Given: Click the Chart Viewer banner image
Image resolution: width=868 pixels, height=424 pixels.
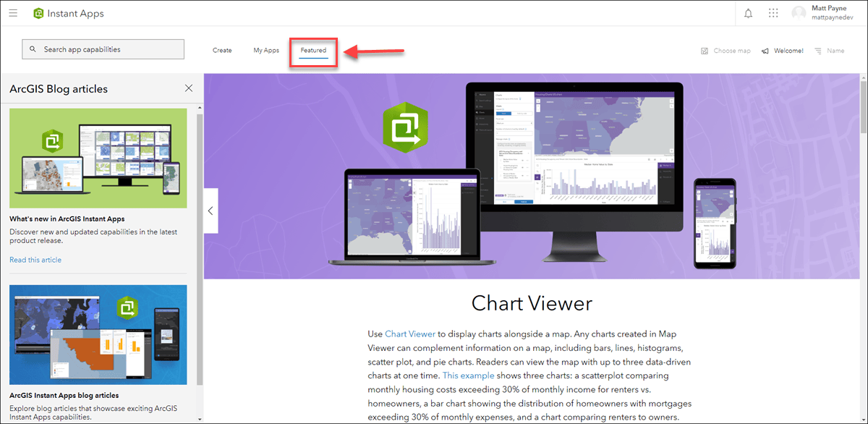Looking at the screenshot, I should coord(532,176).
